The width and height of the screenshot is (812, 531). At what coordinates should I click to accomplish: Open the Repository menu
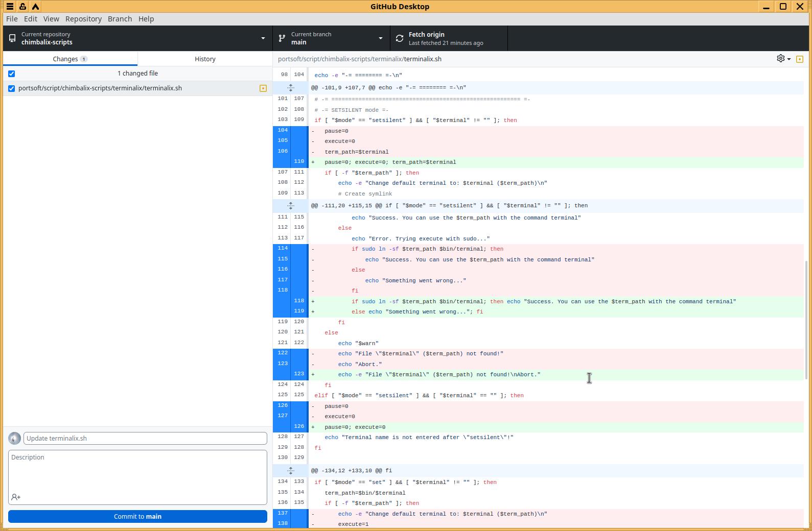[83, 19]
